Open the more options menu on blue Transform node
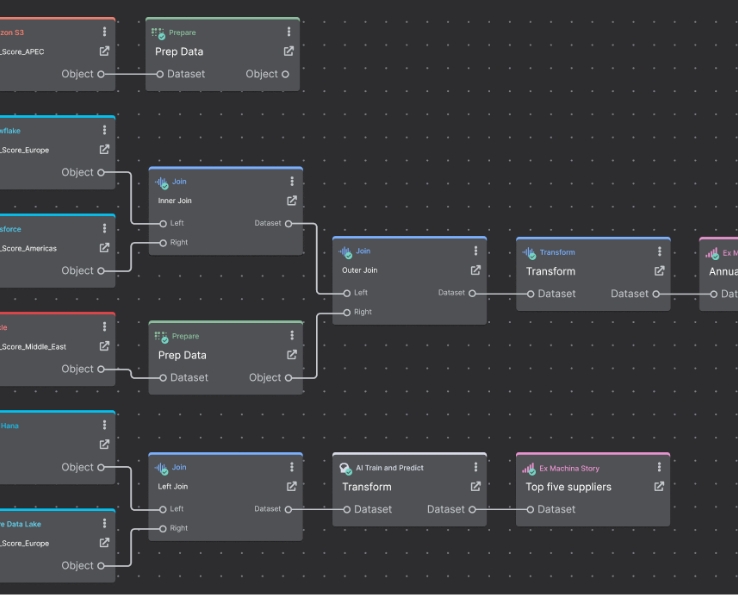738x595 pixels. (659, 252)
